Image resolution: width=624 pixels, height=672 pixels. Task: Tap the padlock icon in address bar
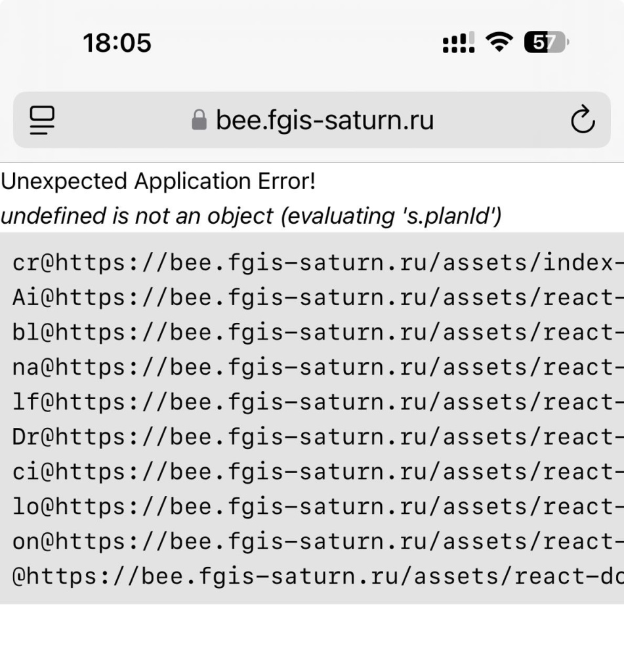199,119
